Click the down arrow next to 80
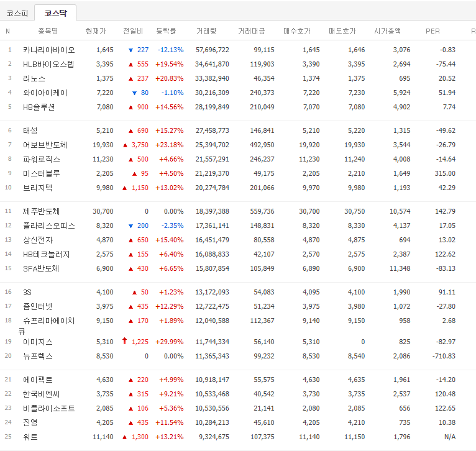Image resolution: width=476 pixels, height=451 pixels. [x=134, y=93]
